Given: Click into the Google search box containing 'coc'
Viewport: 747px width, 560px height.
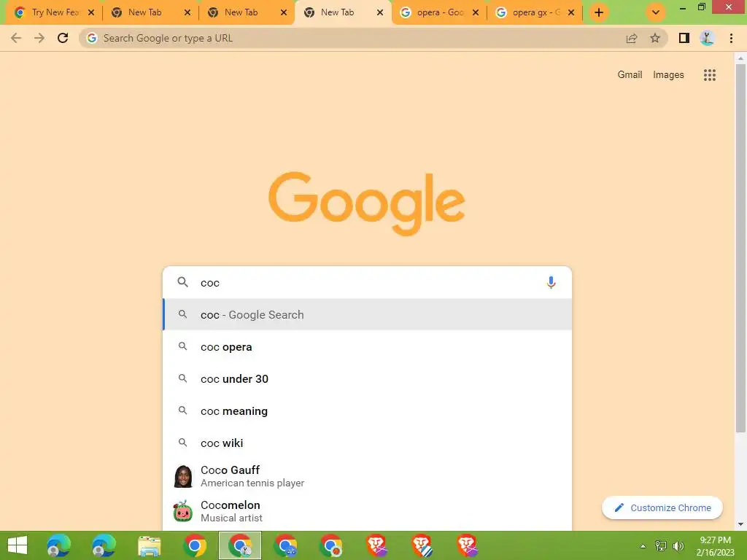Looking at the screenshot, I should click(x=368, y=282).
